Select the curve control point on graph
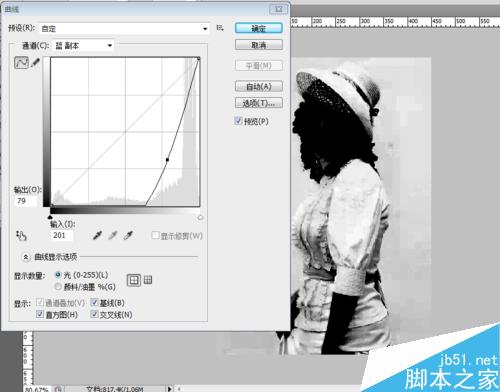The width and height of the screenshot is (500, 392). pyautogui.click(x=167, y=160)
